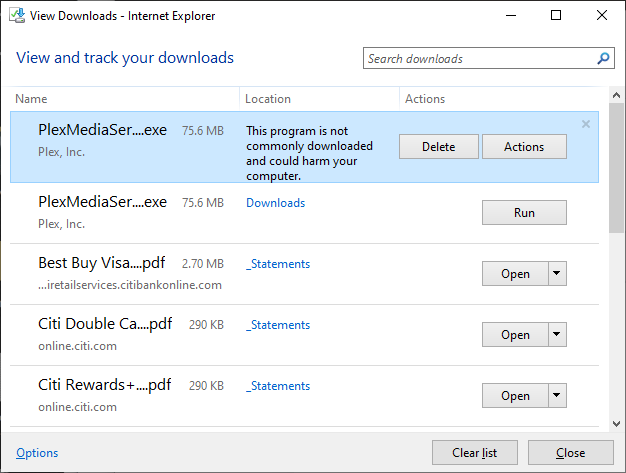Delete the flagged PlexMediaServer download
The image size is (626, 473).
[438, 147]
